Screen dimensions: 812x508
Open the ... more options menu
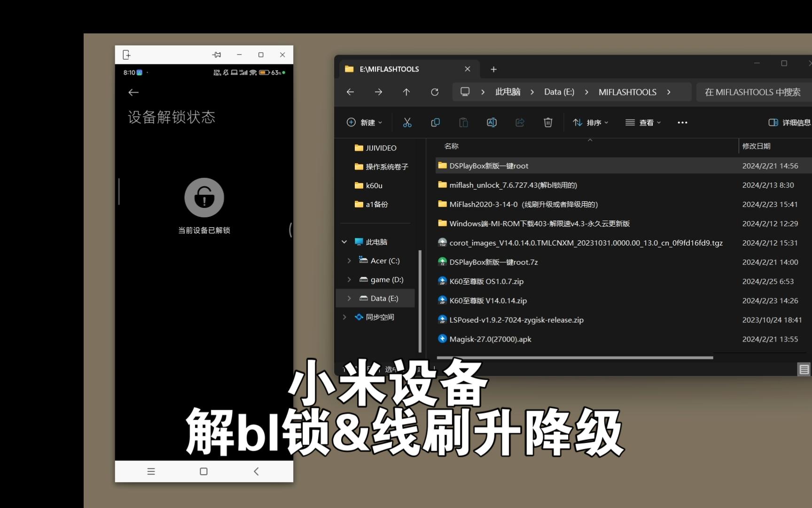[x=682, y=122]
